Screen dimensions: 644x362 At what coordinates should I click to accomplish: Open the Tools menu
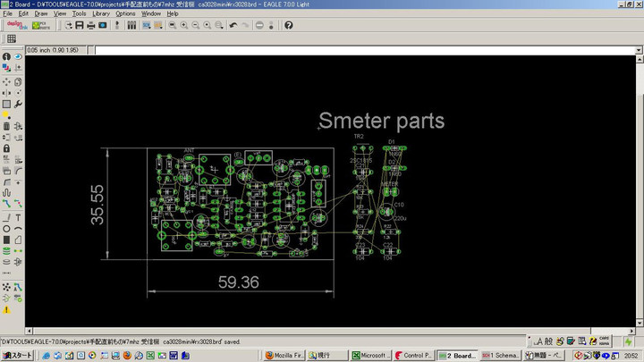click(80, 13)
